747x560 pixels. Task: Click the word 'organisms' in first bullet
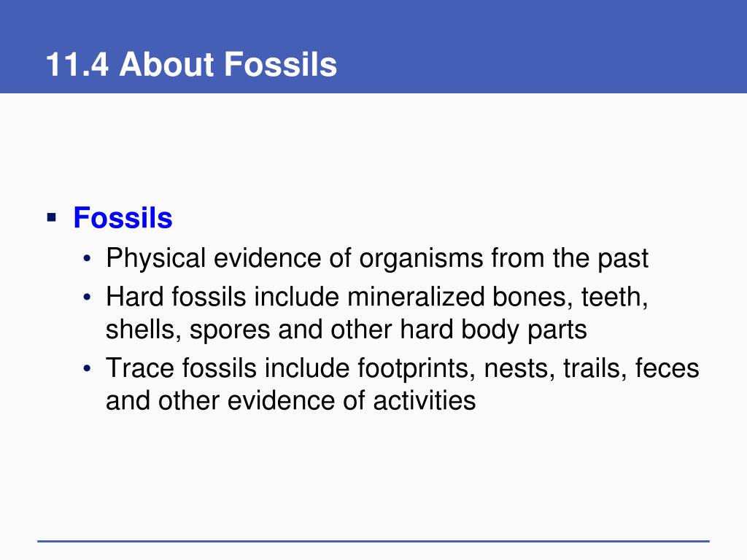(x=421, y=259)
